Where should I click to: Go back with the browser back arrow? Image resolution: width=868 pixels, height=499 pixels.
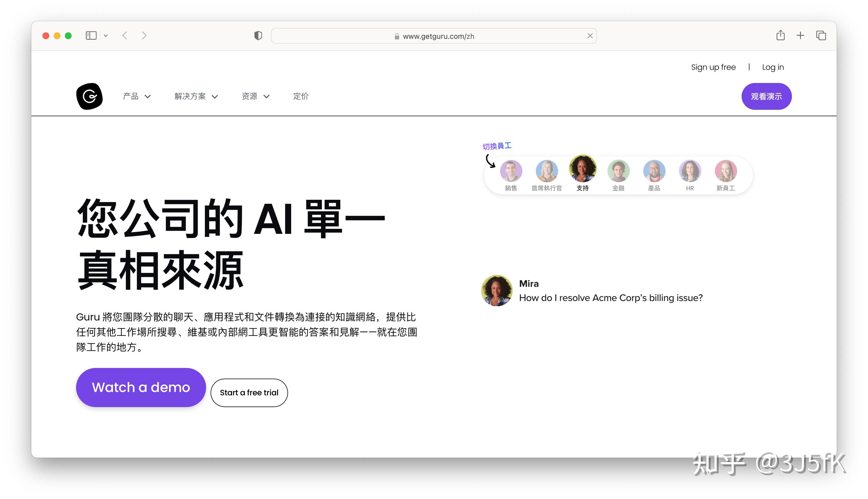point(125,36)
